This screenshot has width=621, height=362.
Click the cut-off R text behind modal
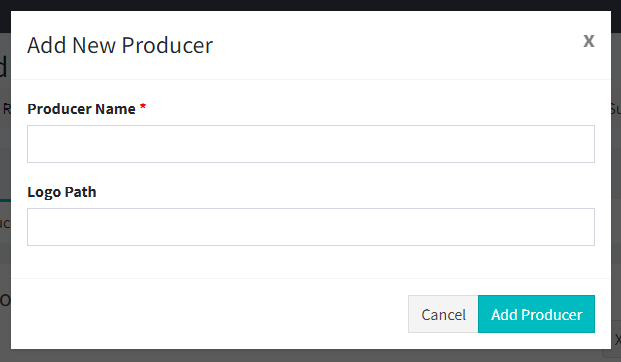[x=7, y=109]
